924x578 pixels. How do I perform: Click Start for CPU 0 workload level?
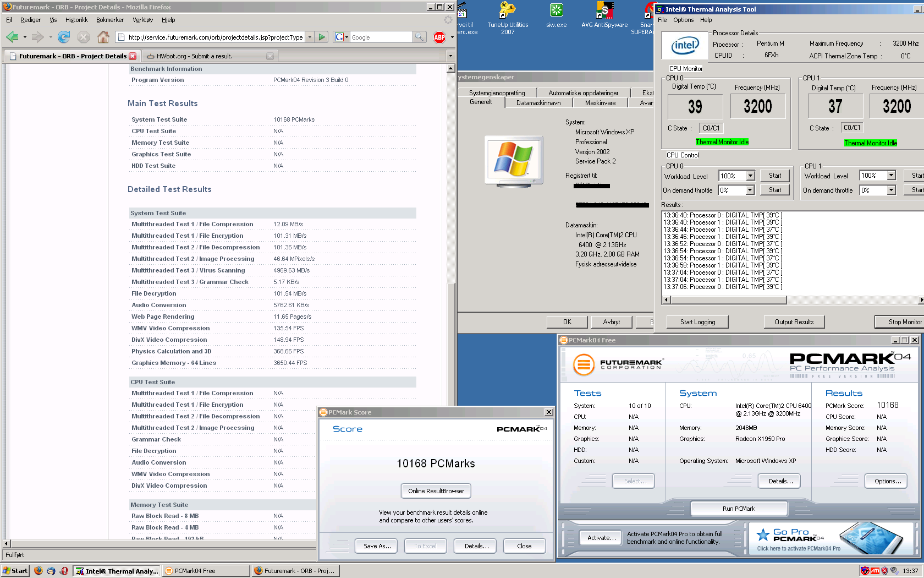tap(775, 176)
